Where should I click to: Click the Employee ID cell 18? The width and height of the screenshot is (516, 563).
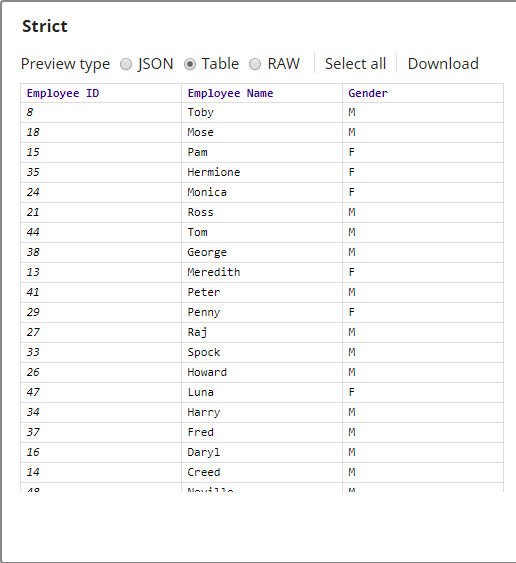[101, 132]
